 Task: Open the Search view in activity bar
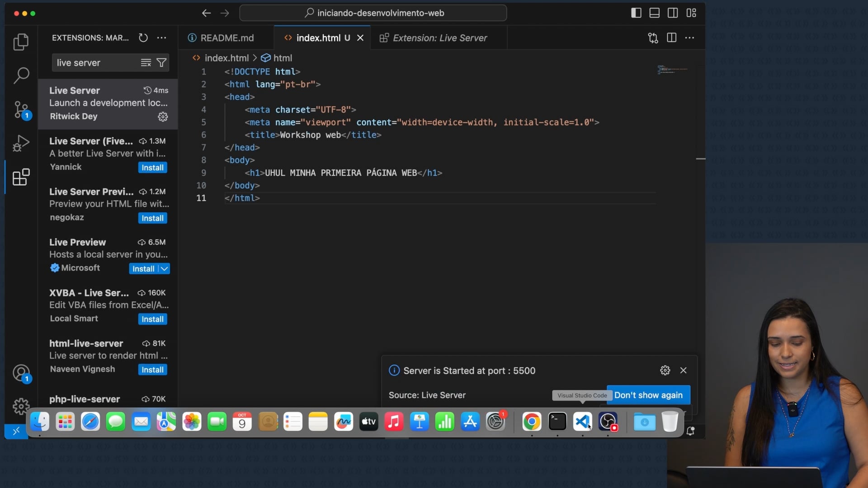21,75
